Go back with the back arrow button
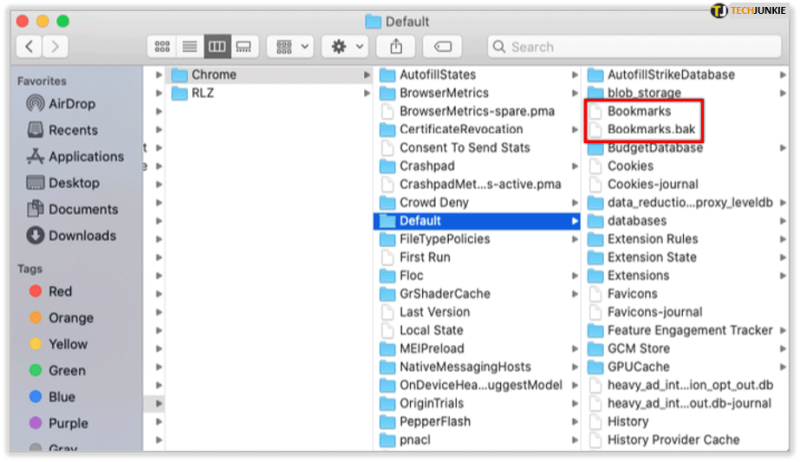 29,47
